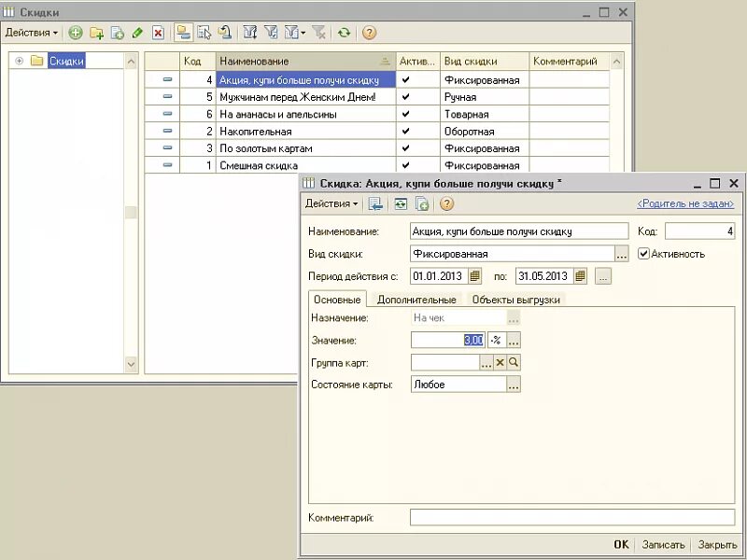Screen dimensions: 747x560
Task: Click tree panel vertical scrollbar thumb
Action: [x=131, y=213]
